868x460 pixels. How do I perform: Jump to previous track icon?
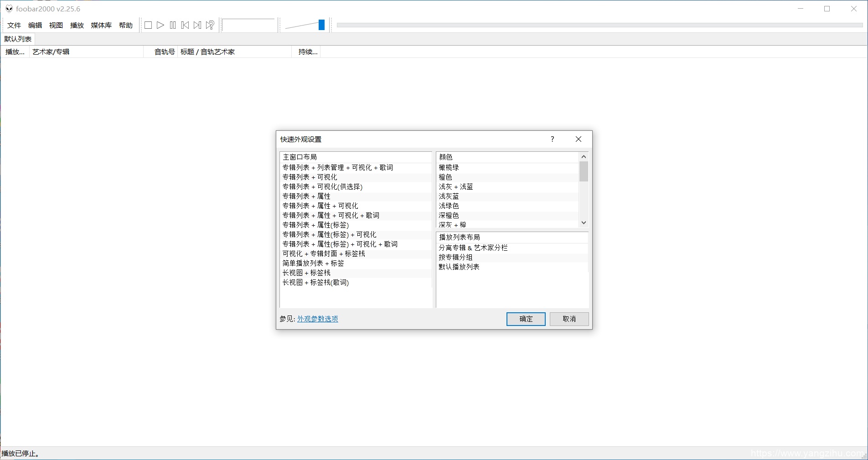(185, 25)
